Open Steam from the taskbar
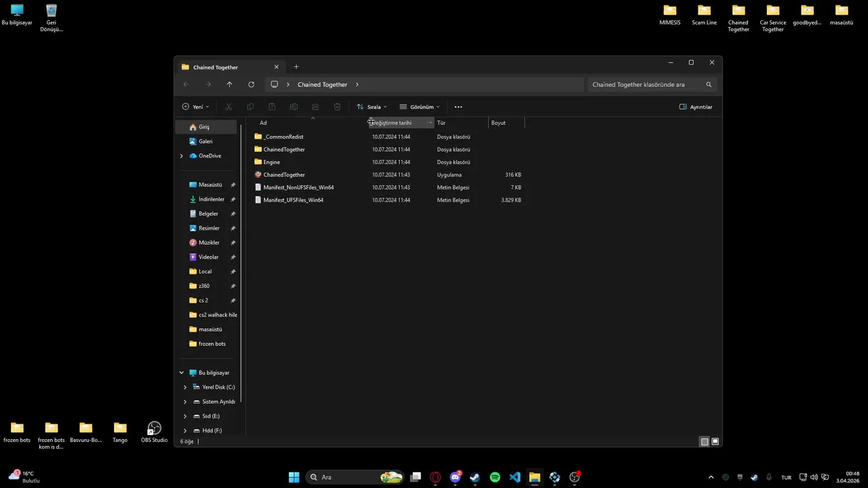The width and height of the screenshot is (868, 488). click(475, 477)
